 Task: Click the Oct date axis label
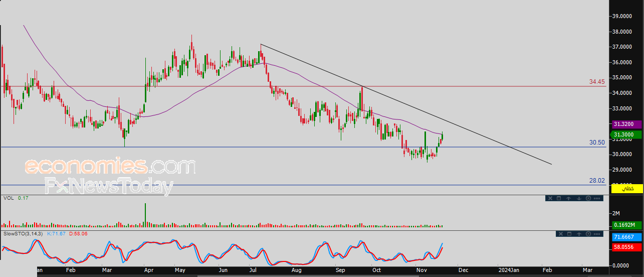click(376, 270)
